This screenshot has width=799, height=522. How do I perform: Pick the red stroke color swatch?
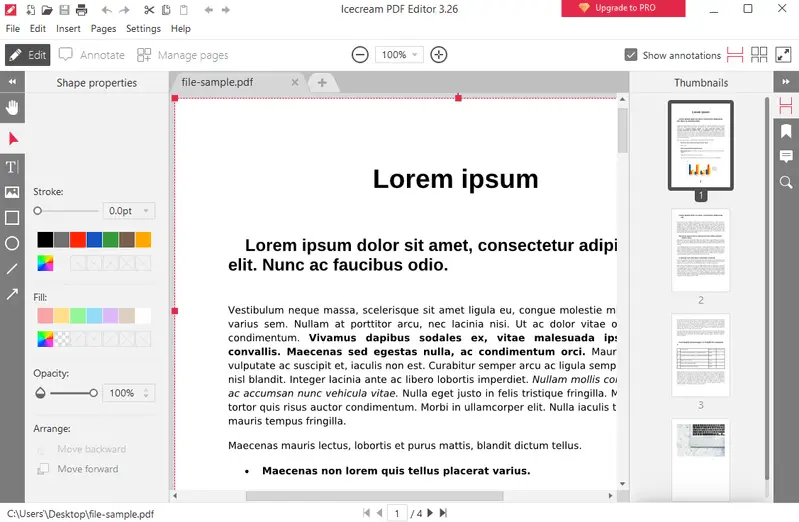(78, 240)
